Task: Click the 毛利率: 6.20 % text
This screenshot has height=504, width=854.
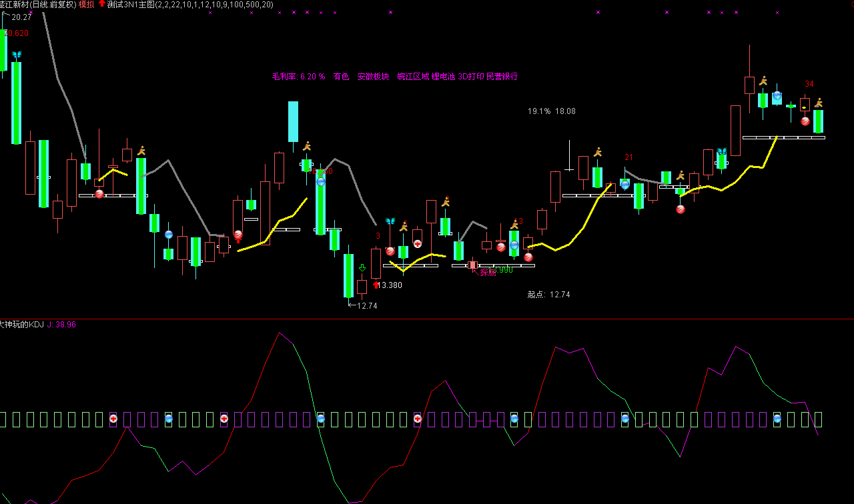Action: click(299, 77)
